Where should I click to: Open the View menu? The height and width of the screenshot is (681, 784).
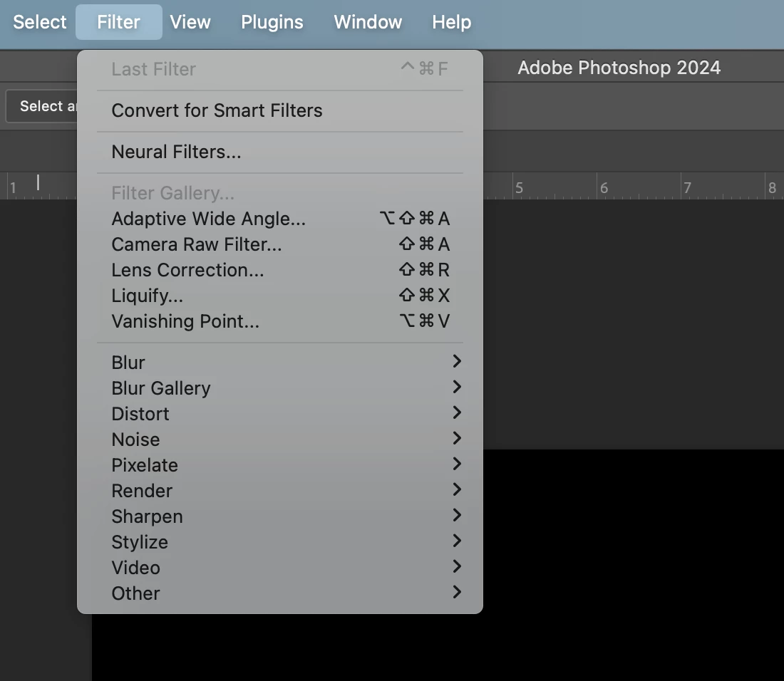click(x=190, y=22)
